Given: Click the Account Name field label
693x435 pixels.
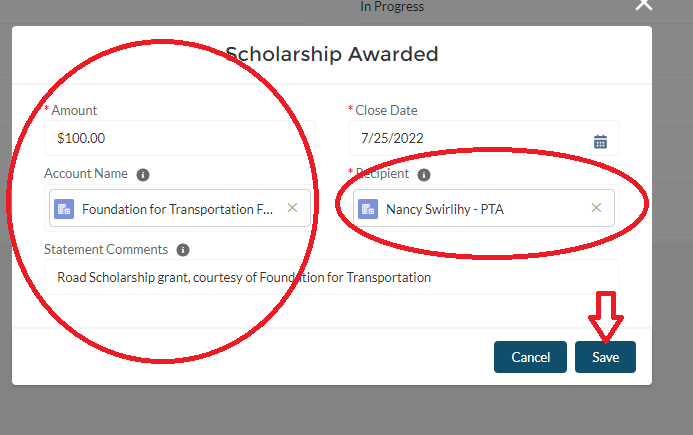Looking at the screenshot, I should 86,174.
